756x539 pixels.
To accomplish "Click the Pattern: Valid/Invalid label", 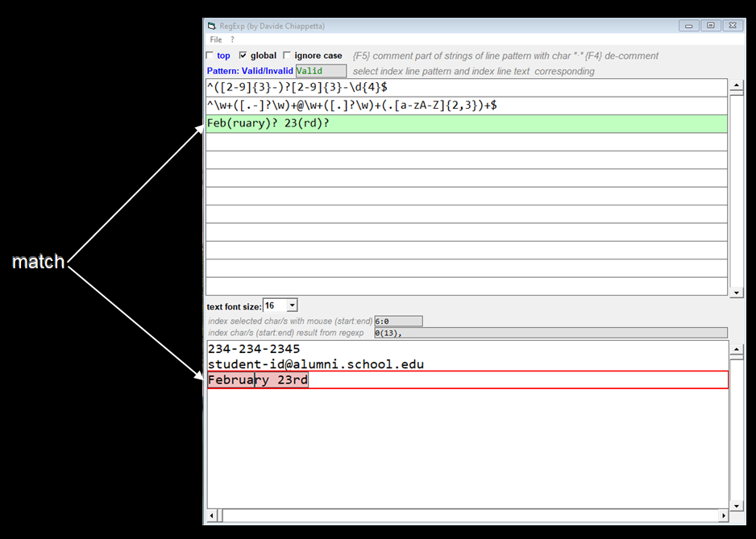I will click(x=250, y=71).
